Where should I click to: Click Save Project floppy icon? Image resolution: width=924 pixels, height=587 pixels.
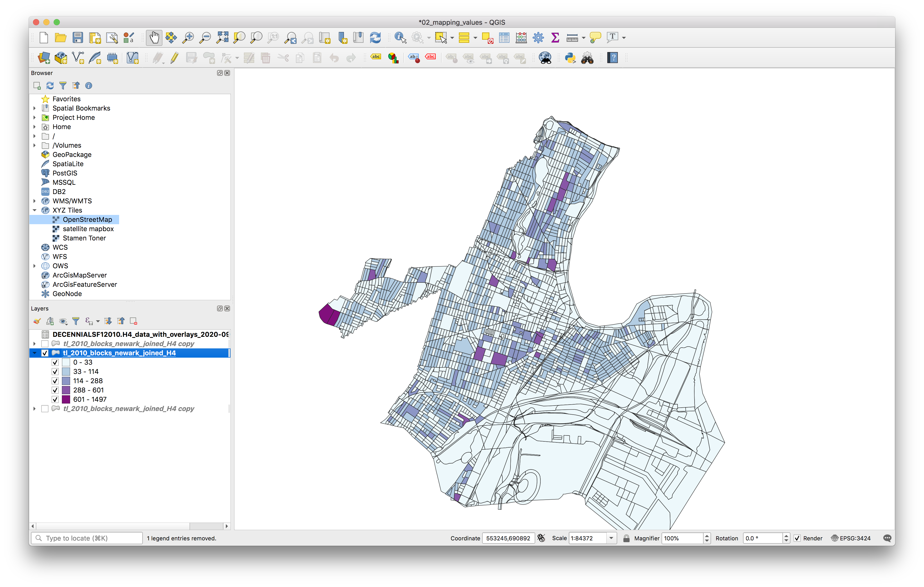(x=78, y=38)
